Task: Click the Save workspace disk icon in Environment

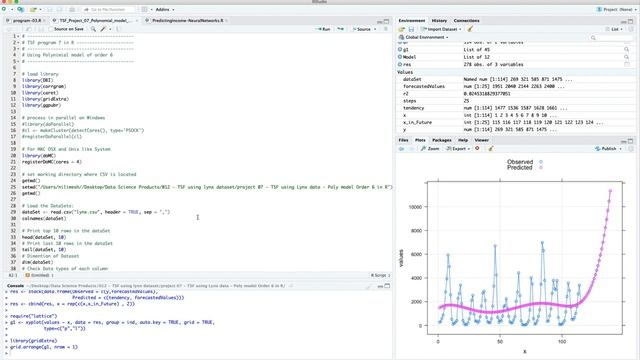Action: [x=411, y=29]
